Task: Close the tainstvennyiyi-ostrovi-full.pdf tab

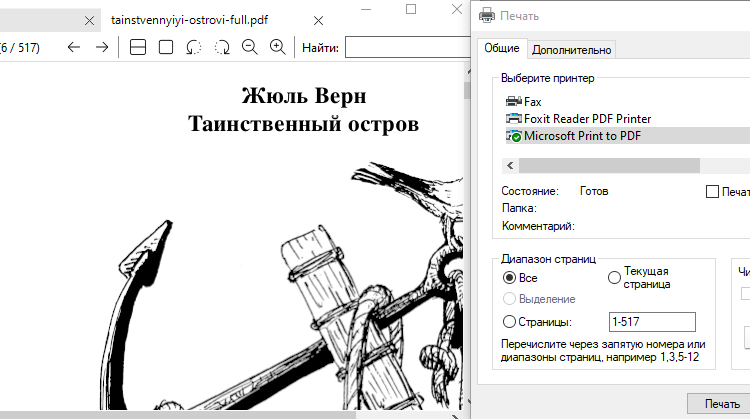Action: coord(319,21)
